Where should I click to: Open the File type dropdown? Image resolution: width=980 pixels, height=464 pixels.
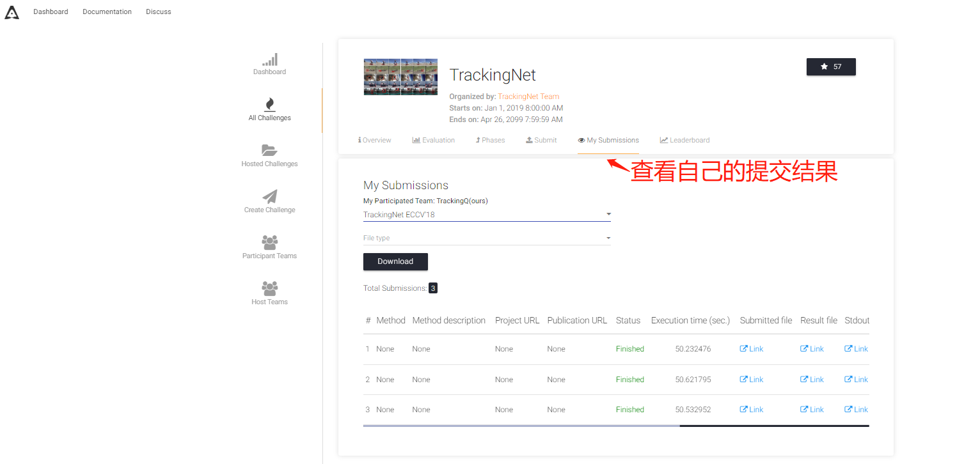coord(486,237)
